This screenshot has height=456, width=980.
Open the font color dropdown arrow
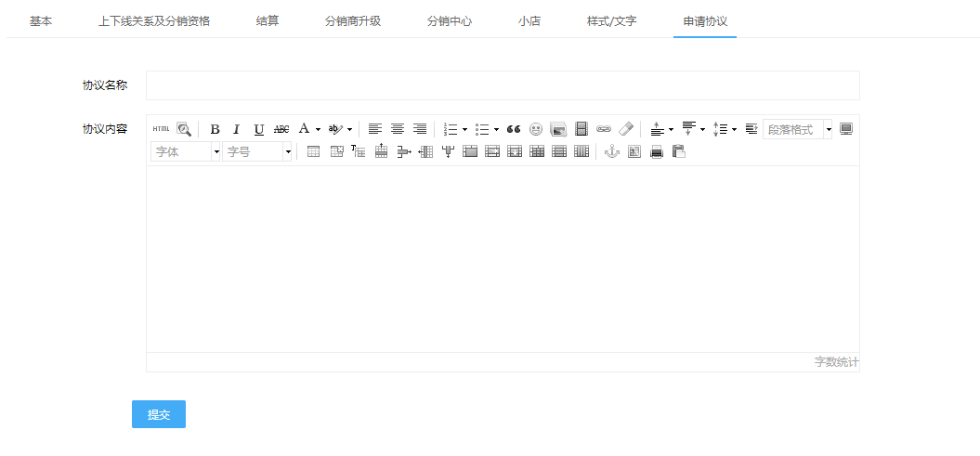pyautogui.click(x=318, y=129)
